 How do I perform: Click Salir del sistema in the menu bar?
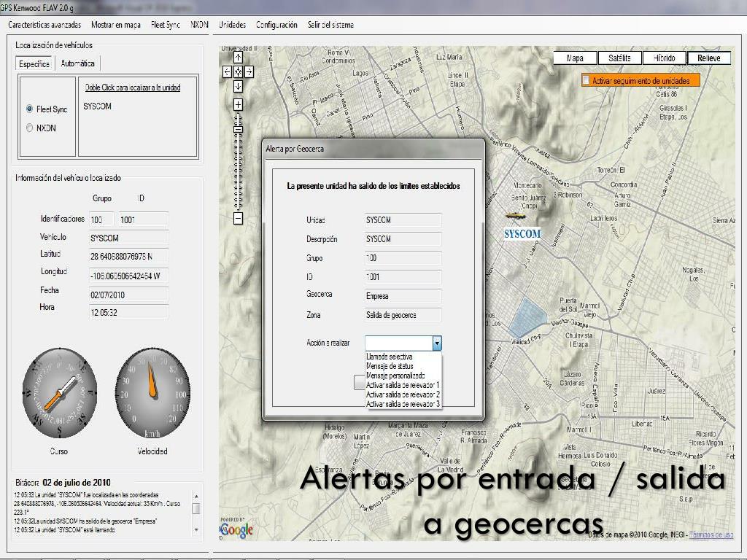point(330,25)
